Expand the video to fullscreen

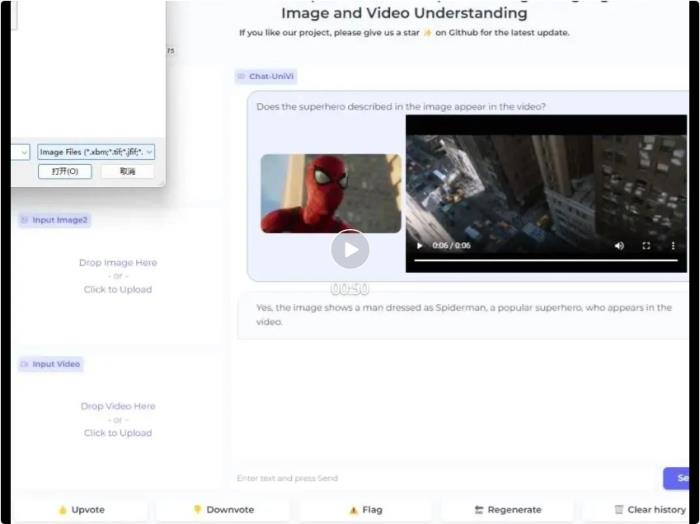646,245
